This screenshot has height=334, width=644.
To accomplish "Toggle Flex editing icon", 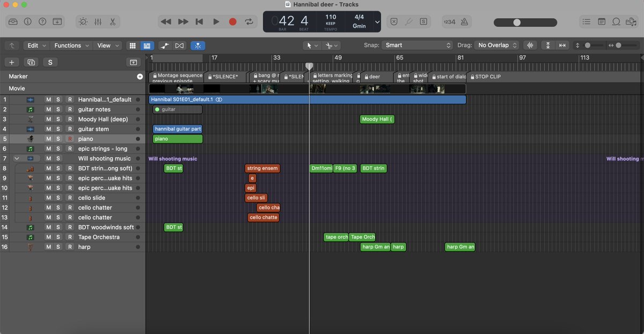I will pos(179,46).
